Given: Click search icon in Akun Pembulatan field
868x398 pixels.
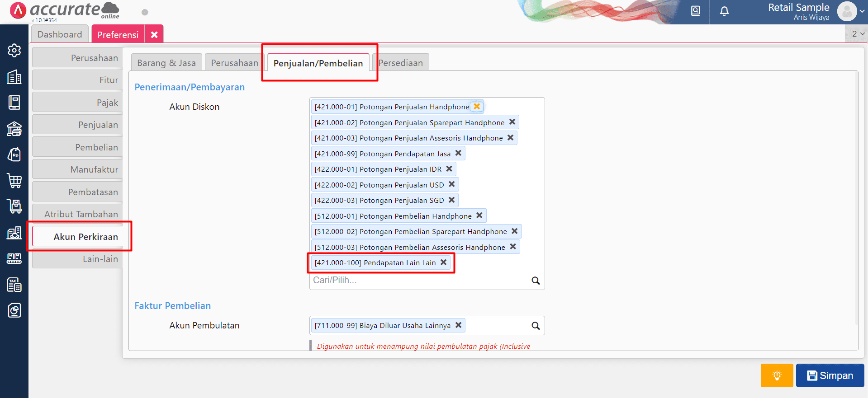Looking at the screenshot, I should pyautogui.click(x=536, y=326).
